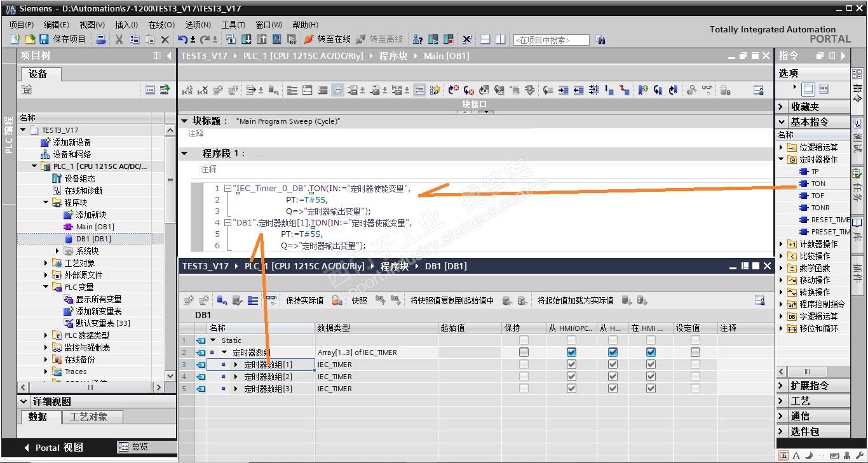Screen dimensions: 868x463
Task: Monitor all glasses icon in DB1 toolbar
Action: 271,300
